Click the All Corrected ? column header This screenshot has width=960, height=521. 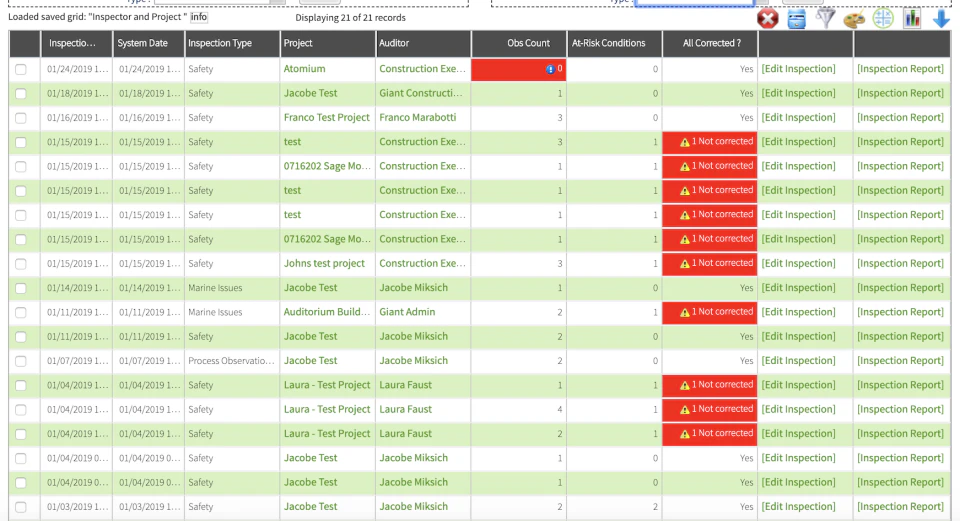pyautogui.click(x=710, y=43)
